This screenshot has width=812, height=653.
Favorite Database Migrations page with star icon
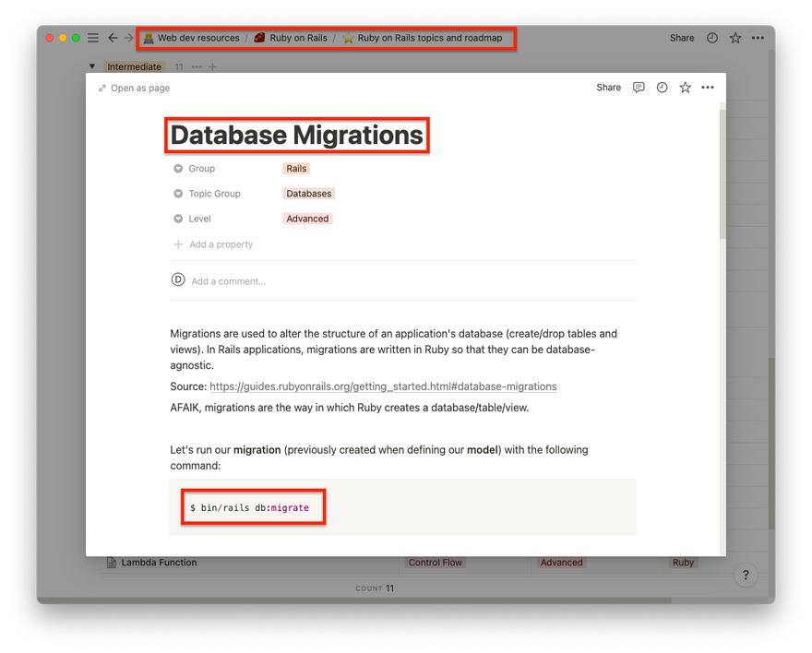[685, 88]
